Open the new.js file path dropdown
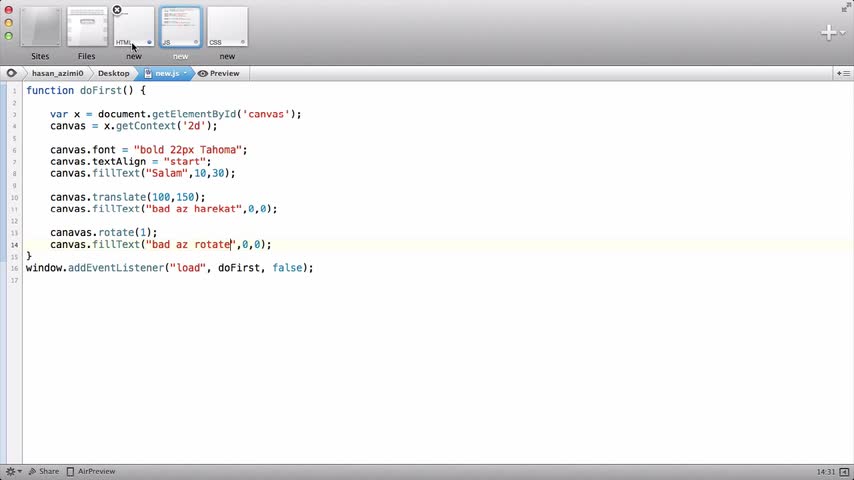 pyautogui.click(x=166, y=73)
